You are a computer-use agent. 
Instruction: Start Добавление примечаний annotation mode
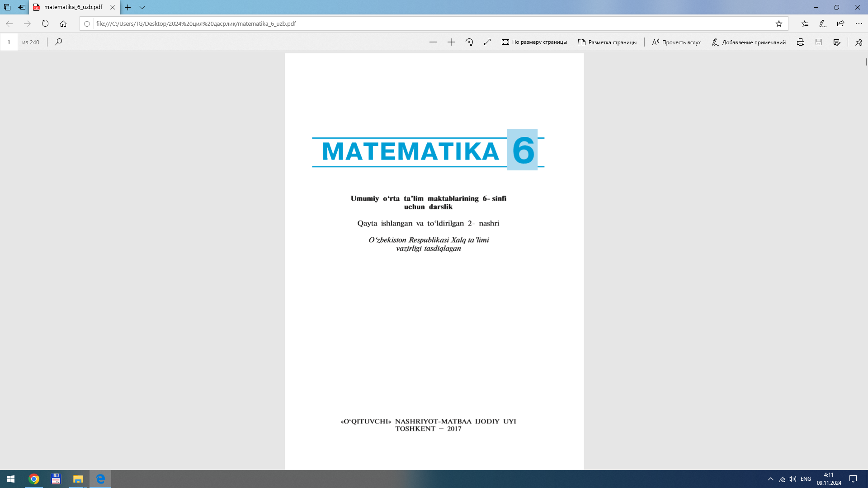(748, 42)
